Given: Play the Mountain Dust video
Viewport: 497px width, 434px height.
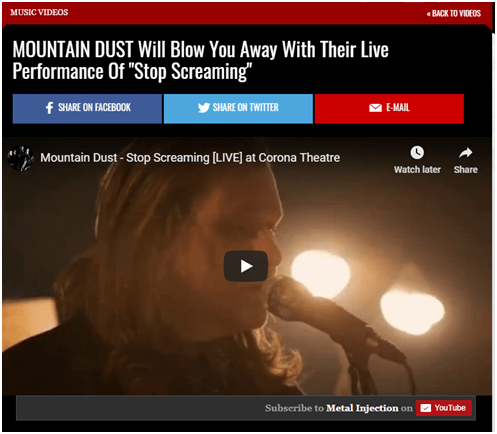Looking at the screenshot, I should click(246, 266).
